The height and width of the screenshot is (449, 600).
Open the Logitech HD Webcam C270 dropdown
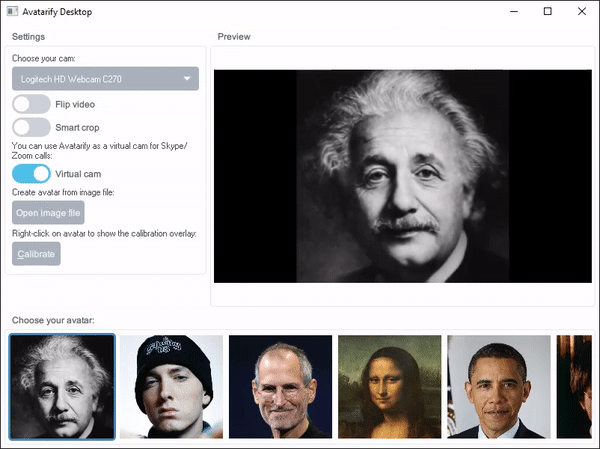pos(105,79)
